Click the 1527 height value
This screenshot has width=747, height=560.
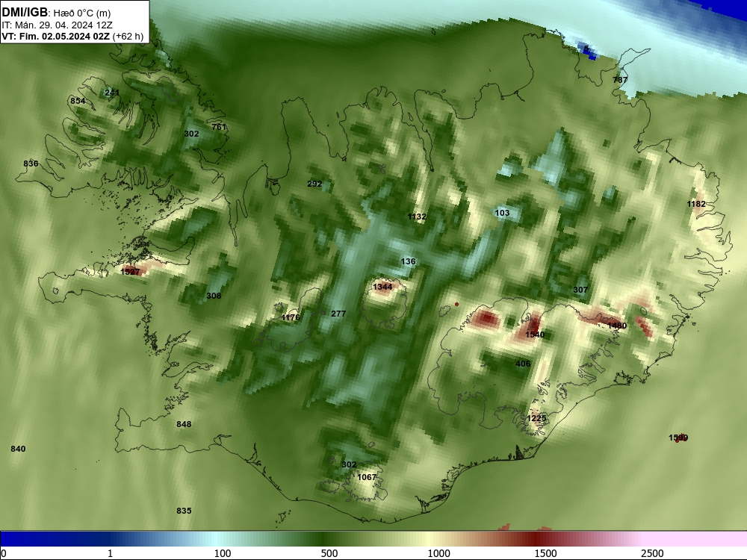130,272
